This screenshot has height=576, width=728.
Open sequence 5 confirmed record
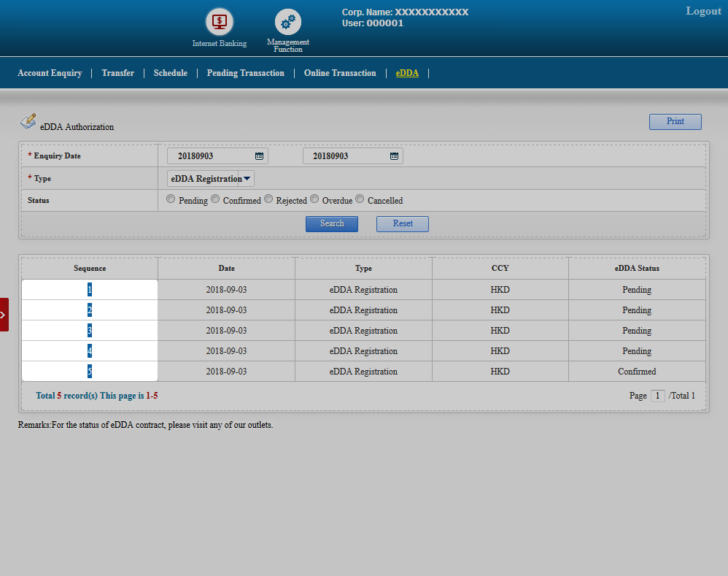(x=90, y=372)
